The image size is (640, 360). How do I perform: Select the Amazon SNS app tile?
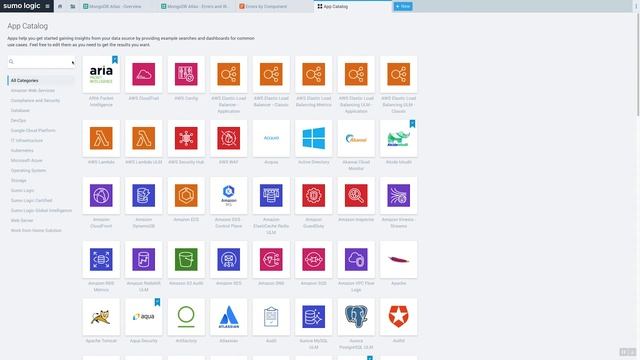pyautogui.click(x=271, y=260)
